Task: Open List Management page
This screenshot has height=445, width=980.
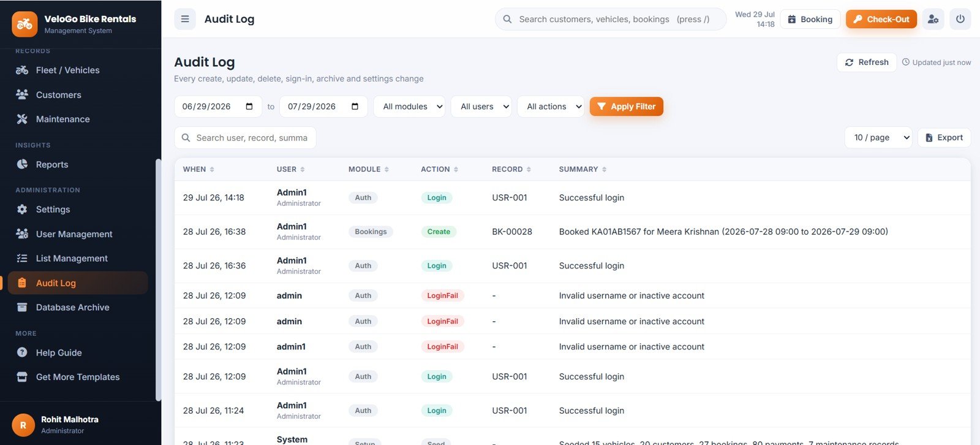Action: (78, 258)
